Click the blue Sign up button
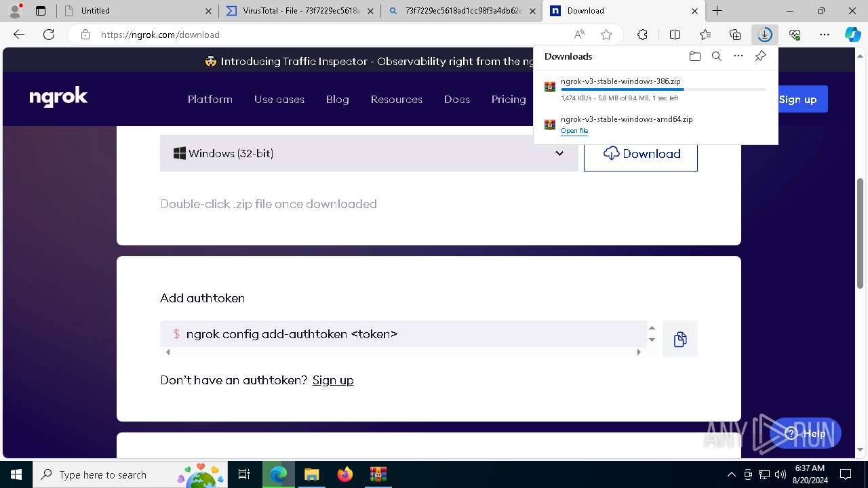Viewport: 868px width, 488px height. (802, 99)
